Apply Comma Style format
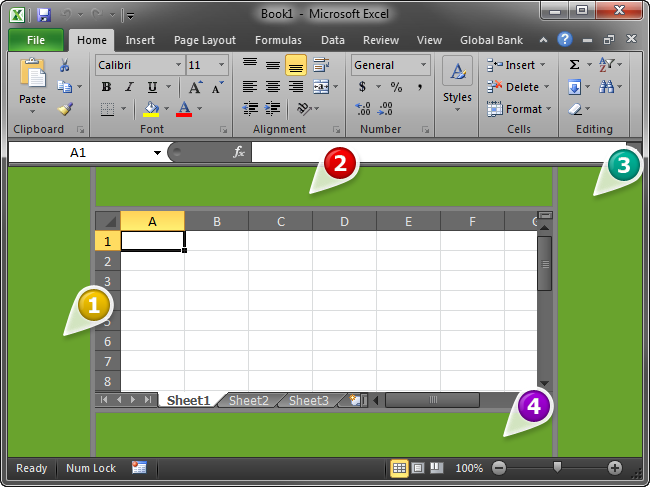This screenshot has height=487, width=650. [x=420, y=87]
